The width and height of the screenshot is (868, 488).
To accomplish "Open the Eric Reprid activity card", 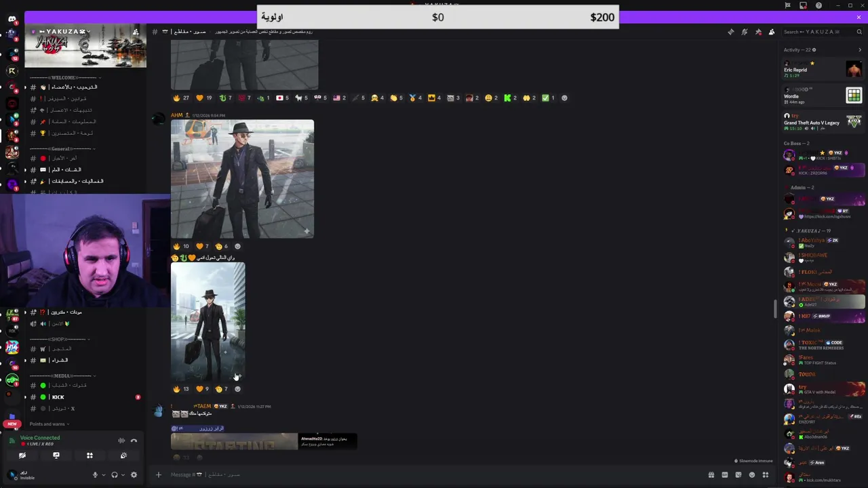I will tap(823, 69).
